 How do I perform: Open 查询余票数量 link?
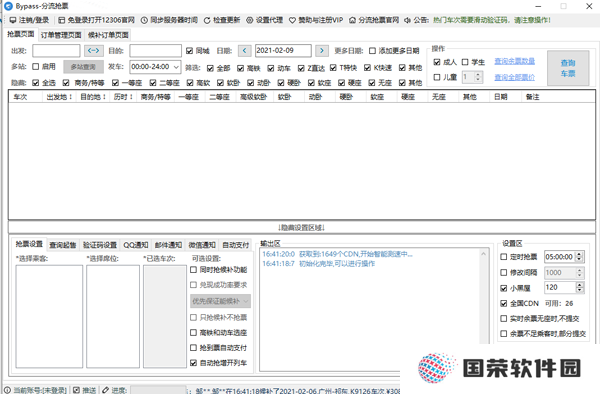[x=514, y=61]
